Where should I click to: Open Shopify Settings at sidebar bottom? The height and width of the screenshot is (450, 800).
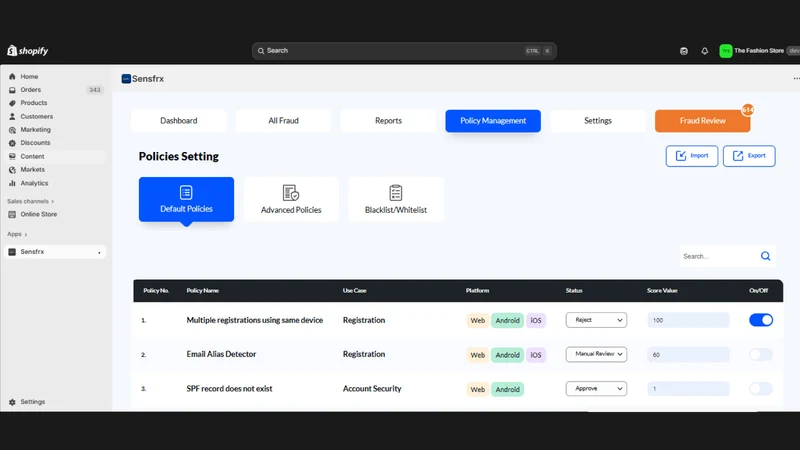[x=32, y=402]
